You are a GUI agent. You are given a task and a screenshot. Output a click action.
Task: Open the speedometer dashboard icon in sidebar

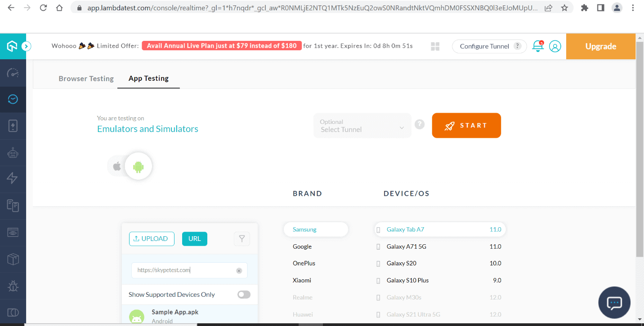13,73
